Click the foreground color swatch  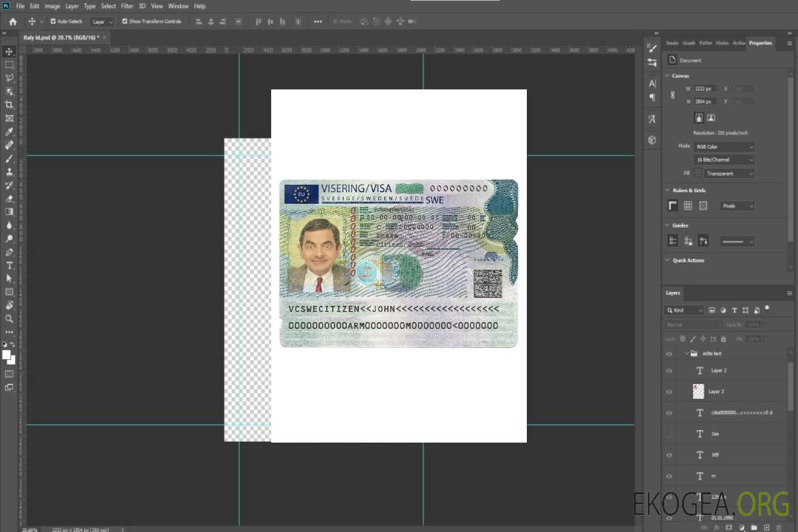[x=6, y=355]
